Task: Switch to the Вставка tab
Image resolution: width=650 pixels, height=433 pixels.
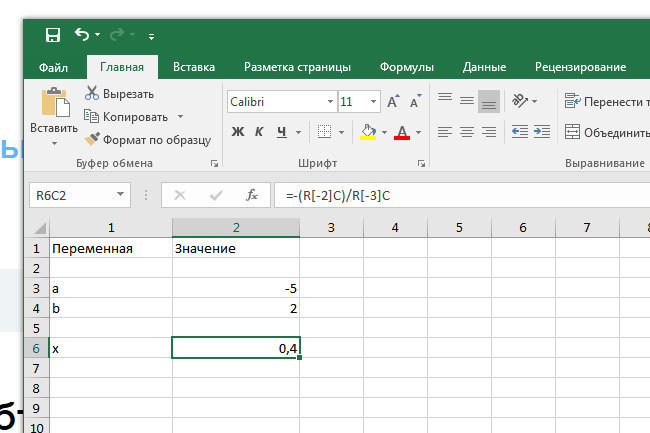Action: 194,67
